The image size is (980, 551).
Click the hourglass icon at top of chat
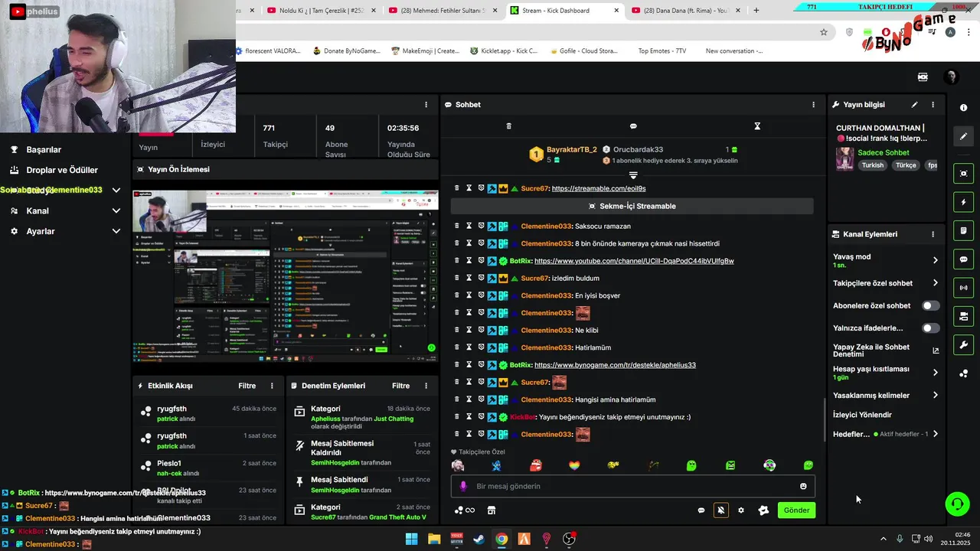tap(757, 126)
